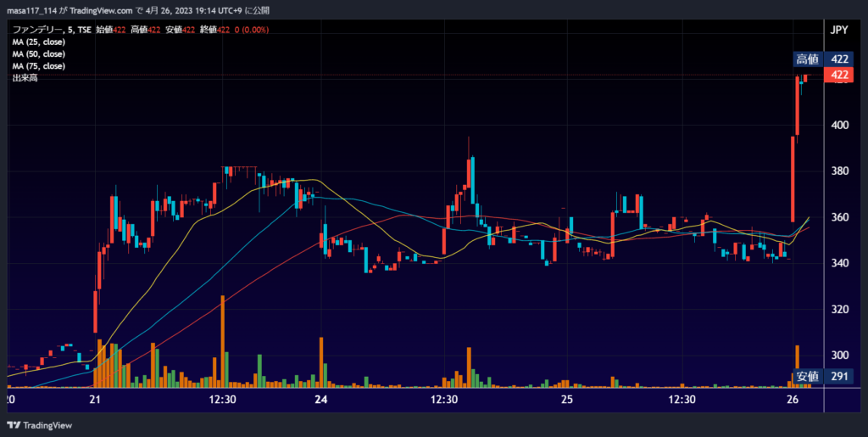This screenshot has width=868, height=437.
Task: Click the 400 price axis label
Action: [x=840, y=126]
